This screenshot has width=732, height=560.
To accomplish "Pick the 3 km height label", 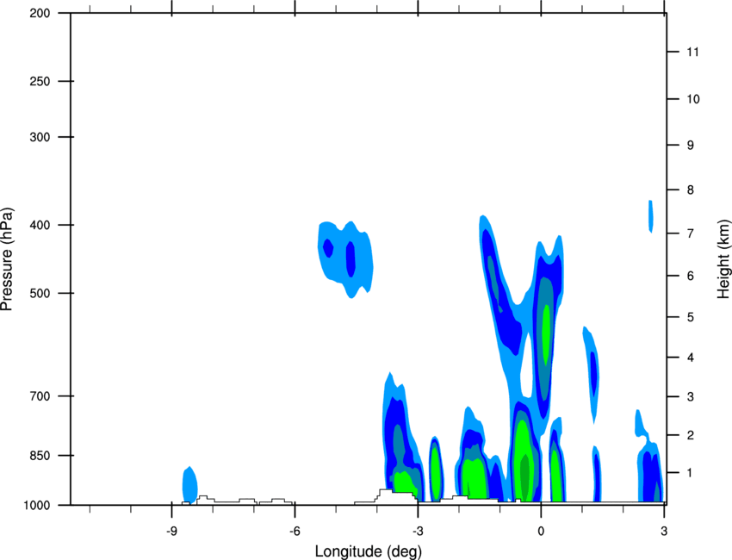I will point(690,397).
